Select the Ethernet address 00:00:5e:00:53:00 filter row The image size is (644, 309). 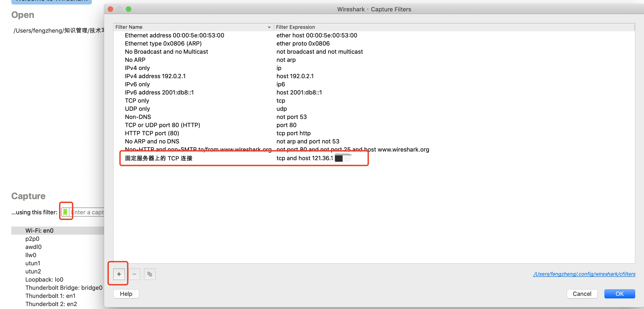pyautogui.click(x=174, y=35)
